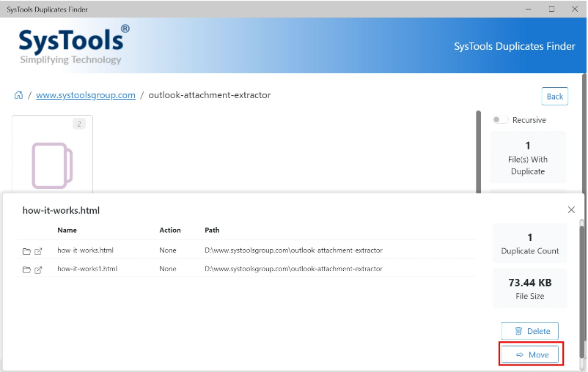Click the home icon in breadcrumb

pos(18,95)
